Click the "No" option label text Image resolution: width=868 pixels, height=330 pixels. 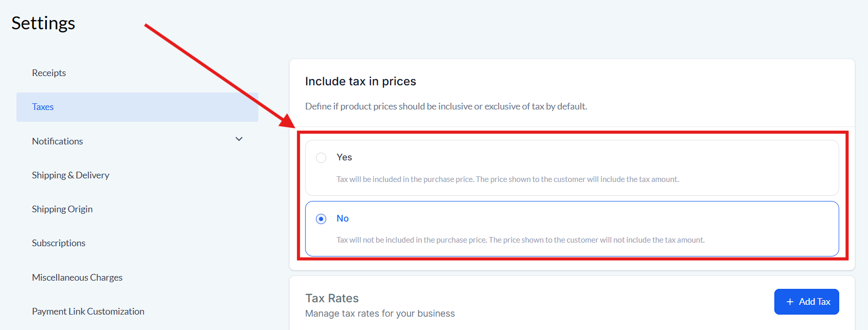(x=343, y=218)
